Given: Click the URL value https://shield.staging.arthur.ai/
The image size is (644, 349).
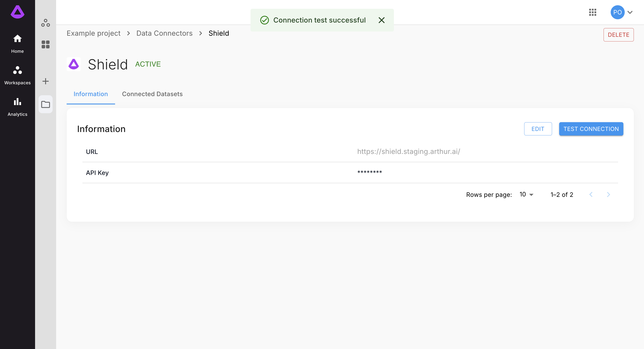Looking at the screenshot, I should coord(409,152).
